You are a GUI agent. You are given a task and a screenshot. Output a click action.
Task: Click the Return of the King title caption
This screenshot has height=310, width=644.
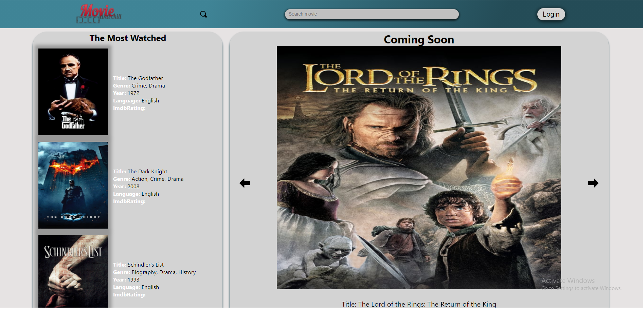(x=418, y=304)
